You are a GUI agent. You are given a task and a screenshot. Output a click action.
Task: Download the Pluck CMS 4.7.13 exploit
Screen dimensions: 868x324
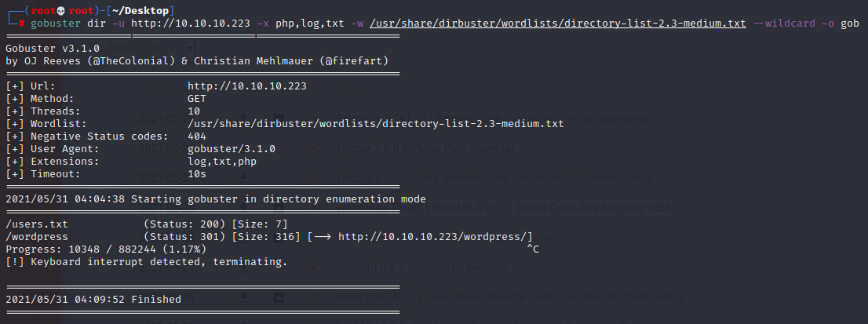point(243,297)
